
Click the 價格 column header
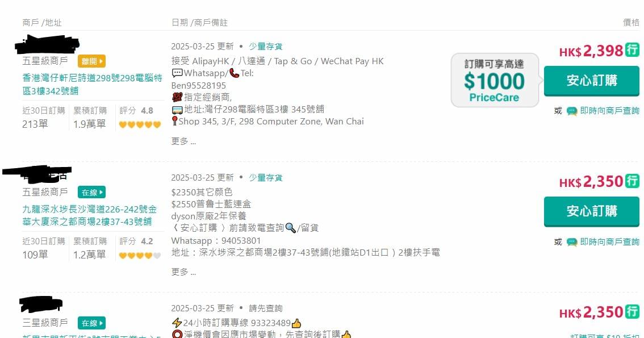pyautogui.click(x=631, y=23)
